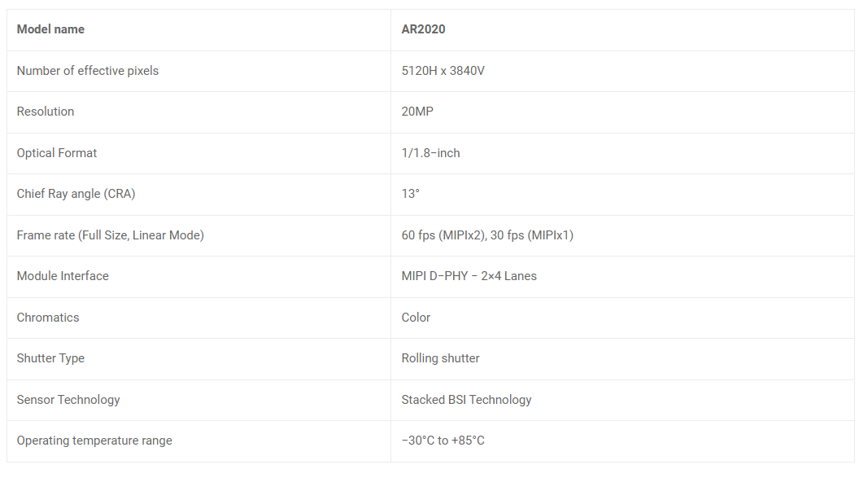Select the Color chromatics value
Viewport: 868px width, 478px height.
coord(416,318)
